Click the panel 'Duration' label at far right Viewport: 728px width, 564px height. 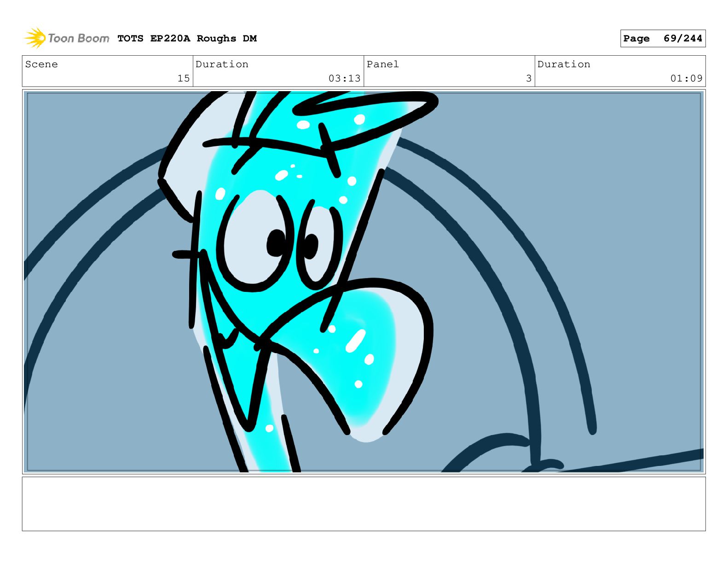coord(564,64)
